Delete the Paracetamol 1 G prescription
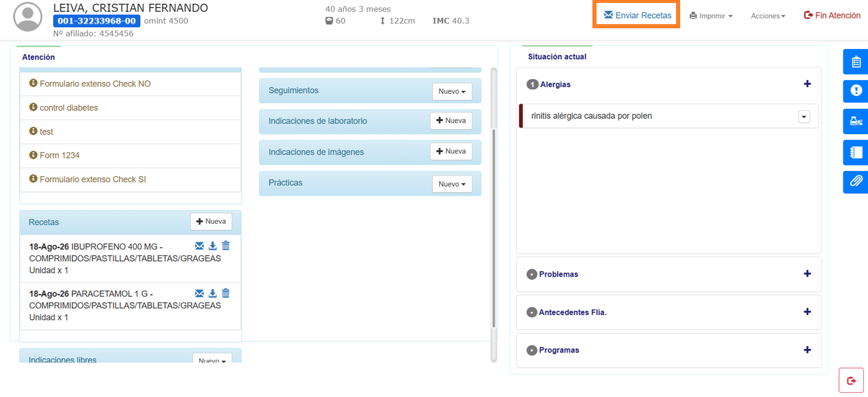Screen dimensions: 868x397 point(226,293)
